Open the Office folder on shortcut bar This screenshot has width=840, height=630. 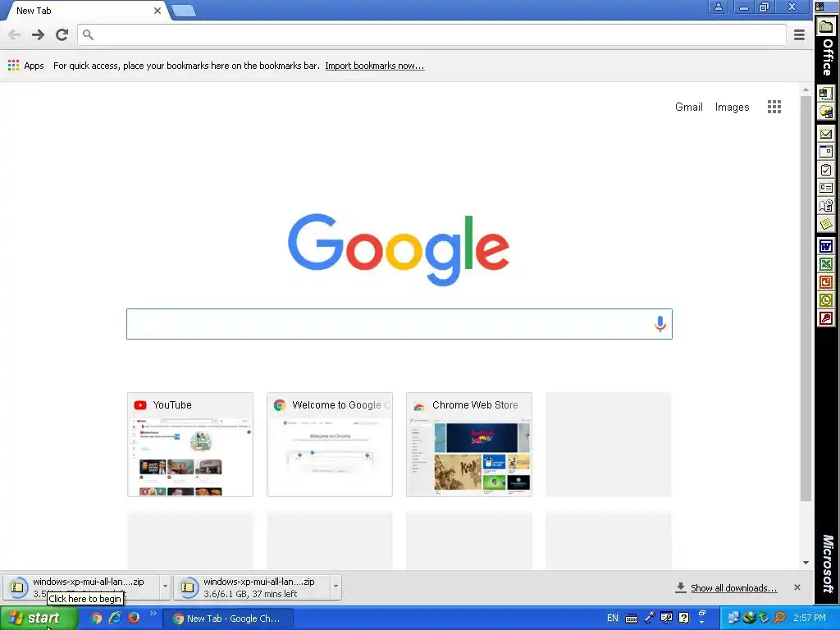coord(827,26)
